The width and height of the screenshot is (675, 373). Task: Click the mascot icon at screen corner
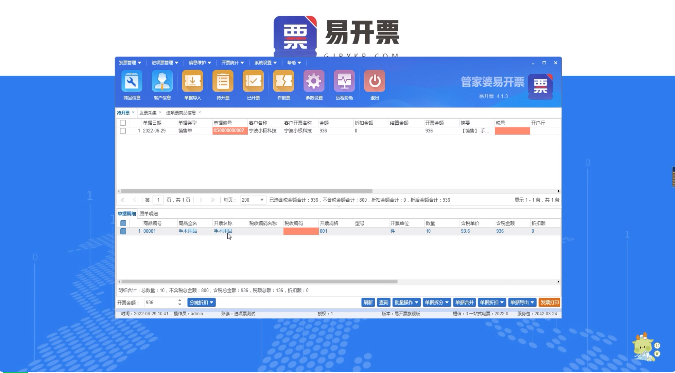(x=645, y=347)
